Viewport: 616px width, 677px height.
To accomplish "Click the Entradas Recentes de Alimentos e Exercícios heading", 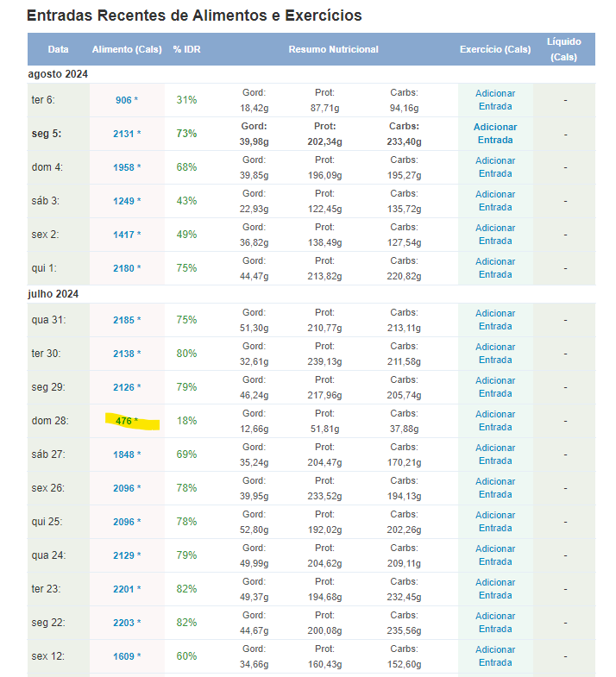I will click(x=194, y=16).
